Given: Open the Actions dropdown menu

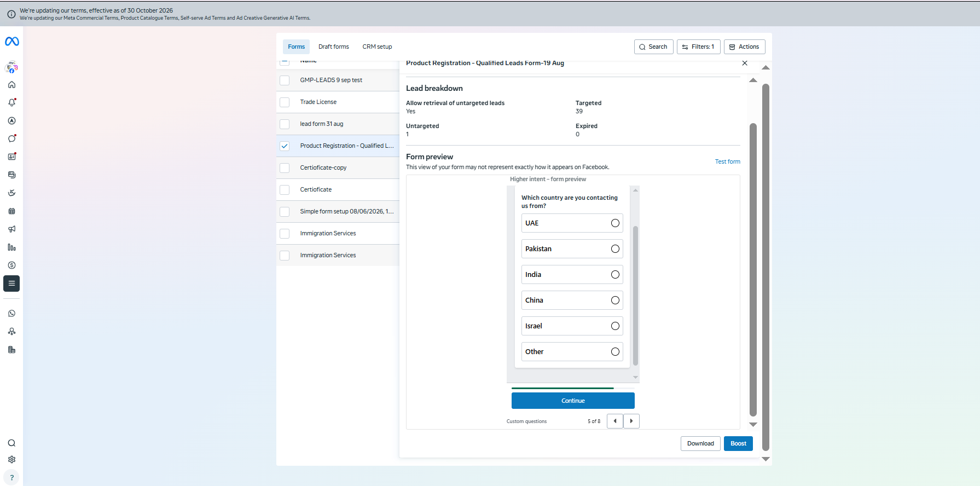Looking at the screenshot, I should [744, 47].
